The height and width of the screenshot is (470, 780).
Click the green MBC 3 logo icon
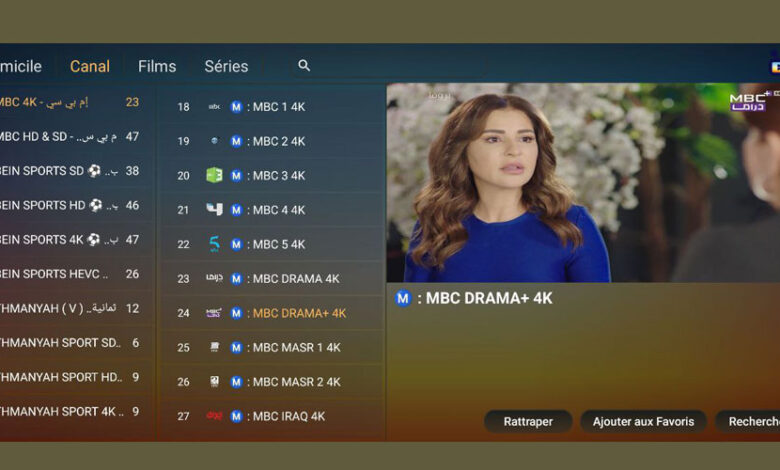pos(214,175)
